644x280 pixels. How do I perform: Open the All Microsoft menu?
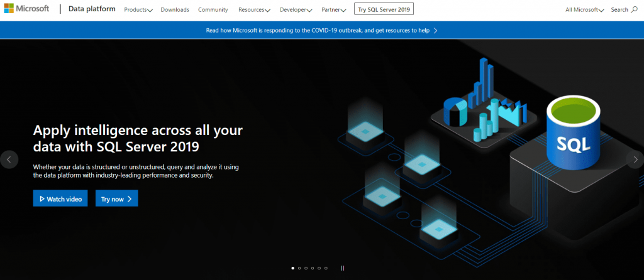click(584, 10)
